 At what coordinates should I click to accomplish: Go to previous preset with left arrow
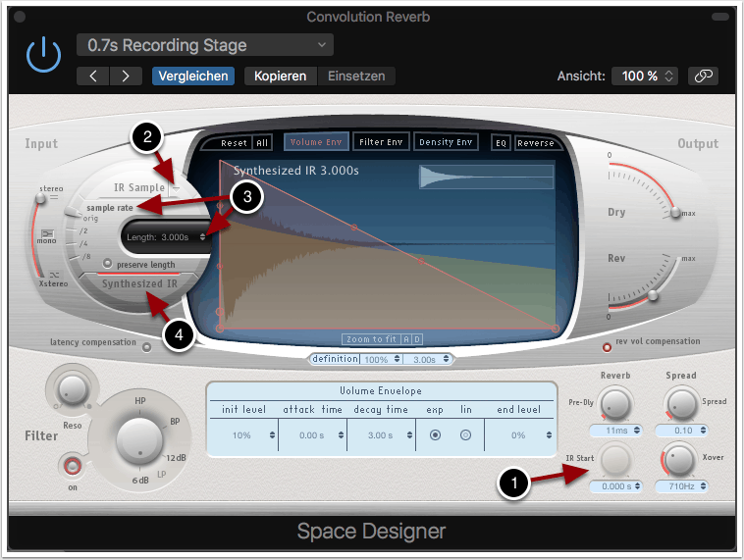pos(94,76)
